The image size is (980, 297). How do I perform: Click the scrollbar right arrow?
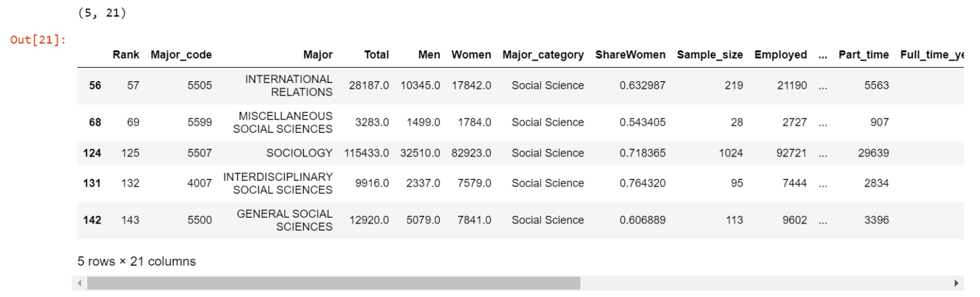[956, 283]
